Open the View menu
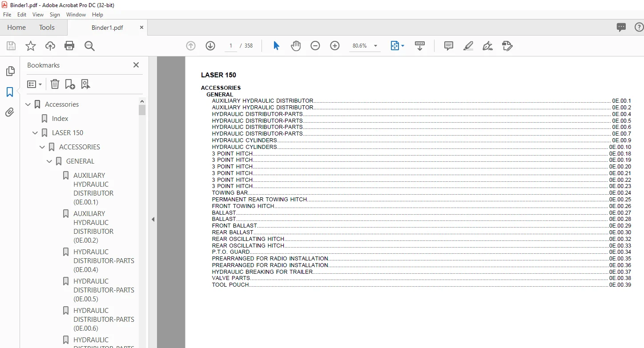Image resolution: width=644 pixels, height=348 pixels. click(38, 15)
